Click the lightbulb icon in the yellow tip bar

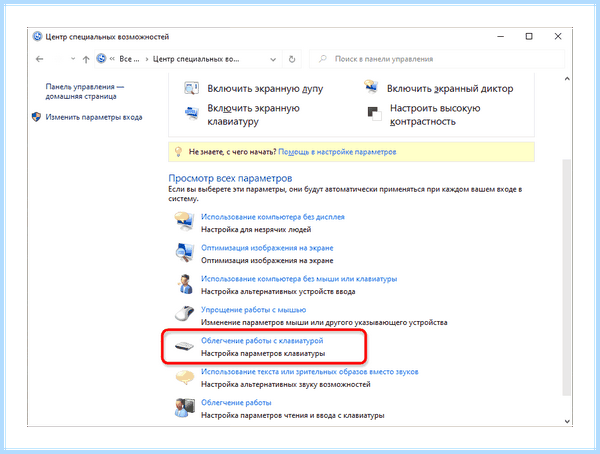[178, 152]
